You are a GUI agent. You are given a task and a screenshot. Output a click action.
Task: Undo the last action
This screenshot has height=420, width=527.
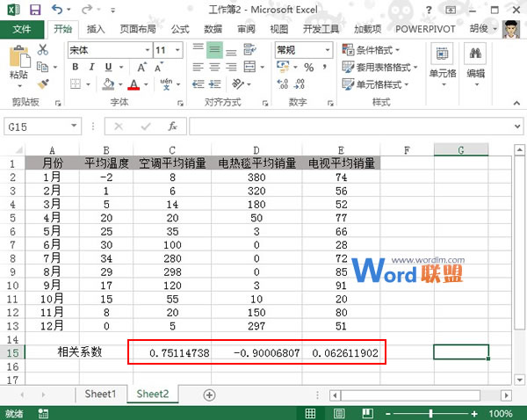pyautogui.click(x=57, y=10)
